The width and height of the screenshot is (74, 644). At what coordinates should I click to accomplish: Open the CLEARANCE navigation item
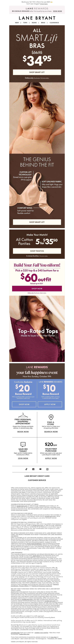[54, 22]
